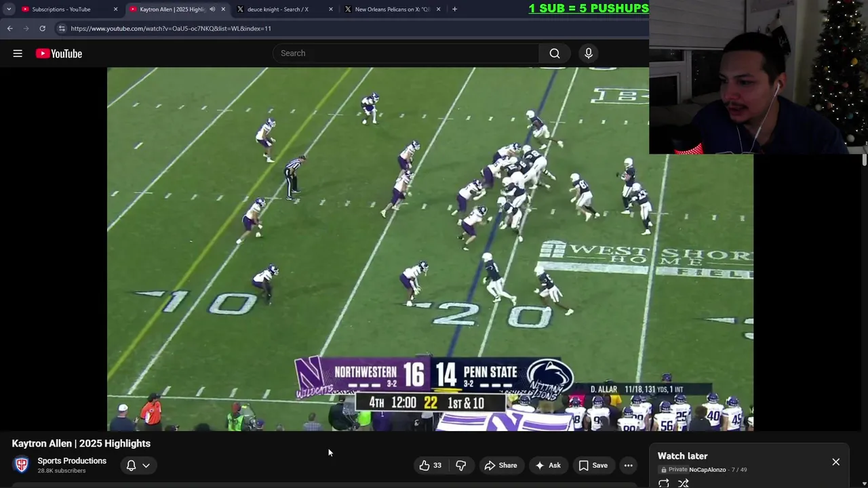The height and width of the screenshot is (488, 868).
Task: Close the New Orleans Pelicans tab
Action: pyautogui.click(x=438, y=9)
